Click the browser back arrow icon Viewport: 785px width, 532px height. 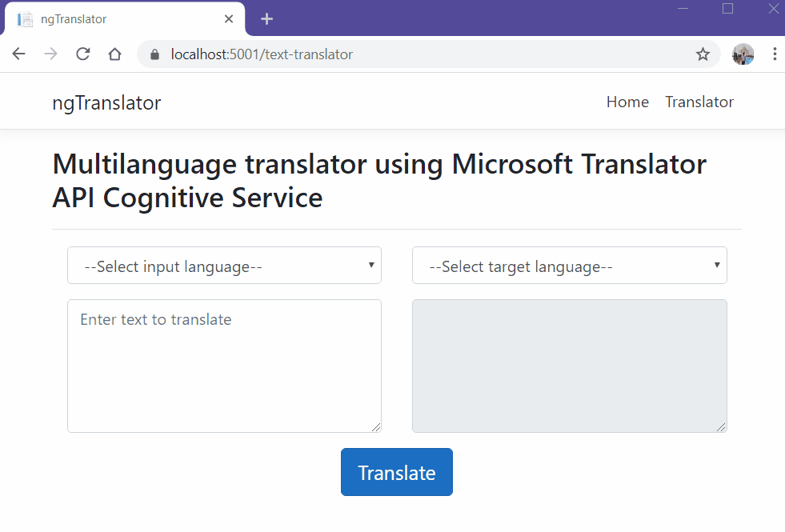pos(18,54)
